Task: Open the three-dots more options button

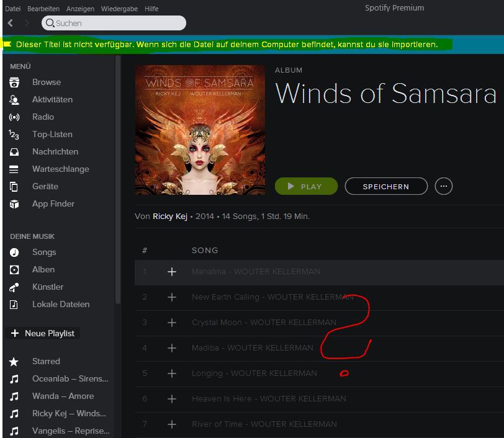Action: tap(443, 186)
